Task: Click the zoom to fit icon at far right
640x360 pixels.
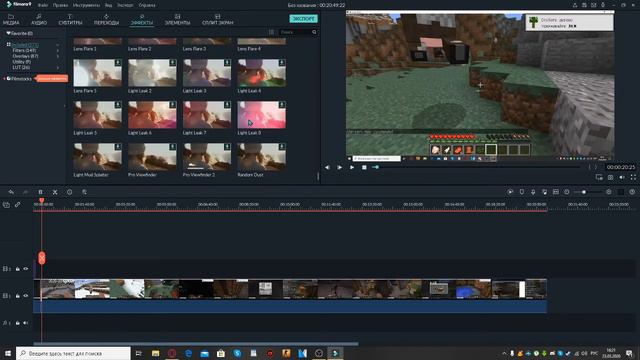Action: click(x=632, y=192)
